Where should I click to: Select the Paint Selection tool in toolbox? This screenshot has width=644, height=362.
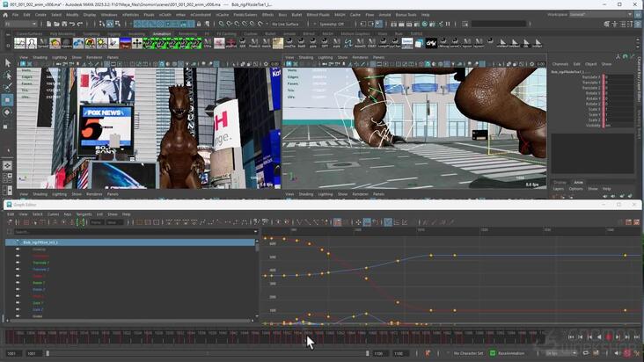(7, 87)
